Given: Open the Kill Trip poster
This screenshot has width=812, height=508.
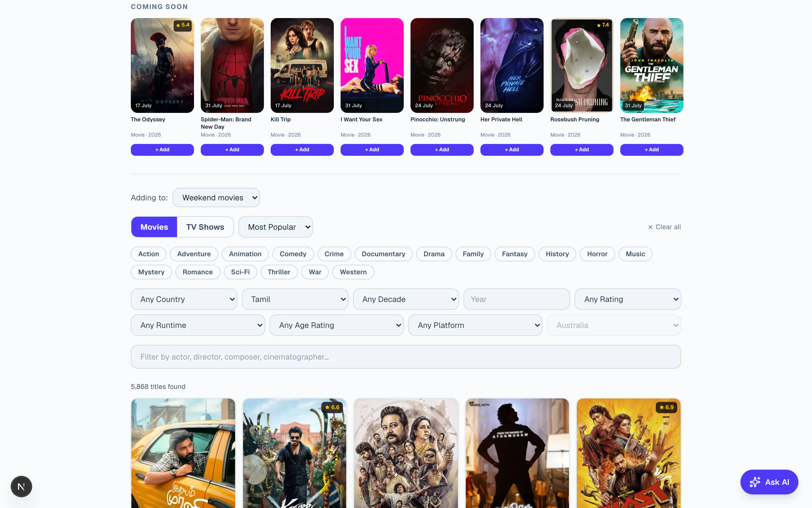Looking at the screenshot, I should pos(302,65).
